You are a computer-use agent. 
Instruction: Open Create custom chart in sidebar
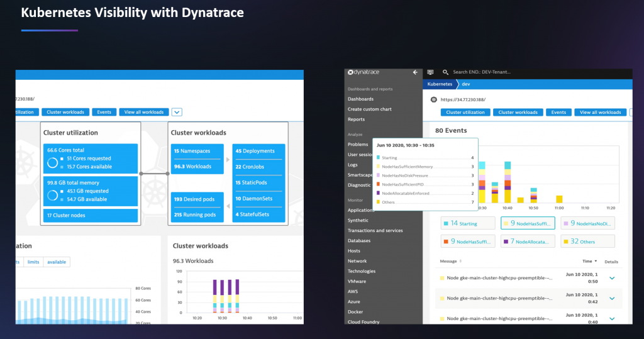point(370,109)
